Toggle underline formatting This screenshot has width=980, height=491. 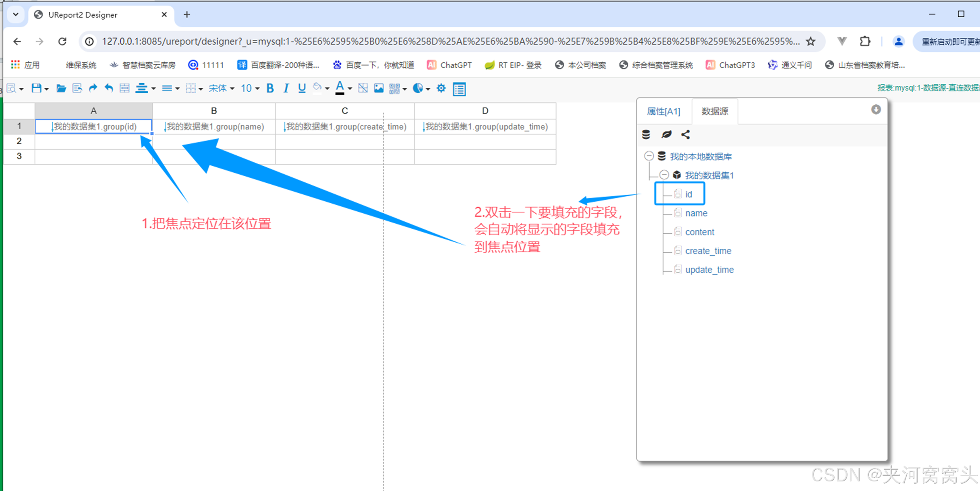[x=302, y=88]
